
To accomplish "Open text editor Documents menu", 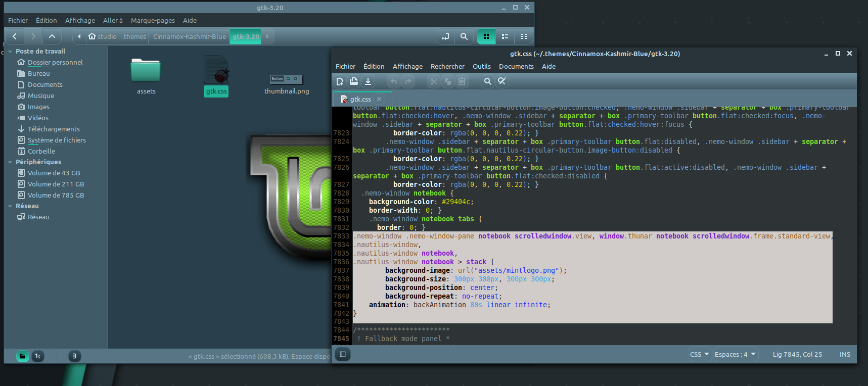I will click(516, 67).
